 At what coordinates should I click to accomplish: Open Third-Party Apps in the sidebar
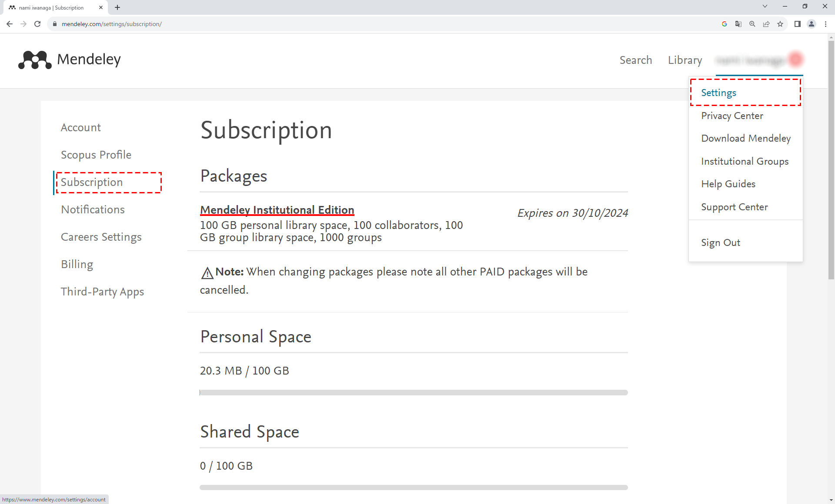coord(102,292)
